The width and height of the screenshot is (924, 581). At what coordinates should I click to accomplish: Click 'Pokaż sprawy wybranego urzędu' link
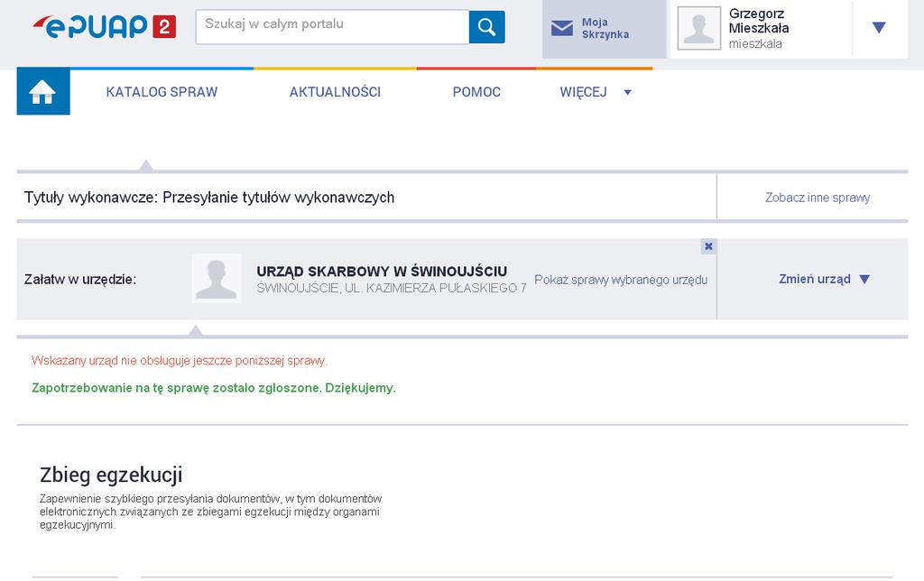pyautogui.click(x=621, y=280)
